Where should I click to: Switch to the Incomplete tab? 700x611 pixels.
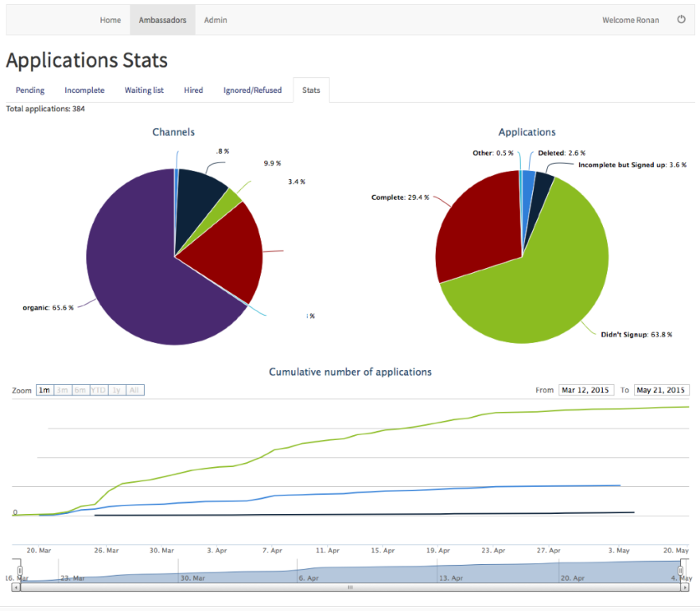[84, 90]
